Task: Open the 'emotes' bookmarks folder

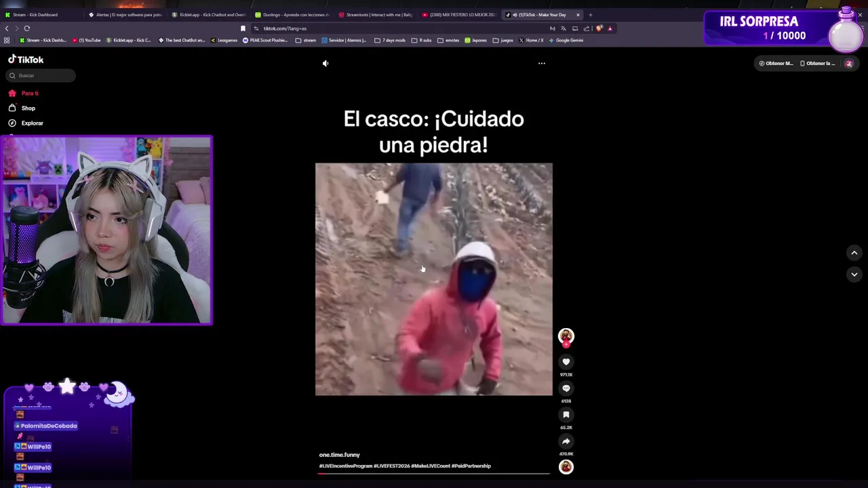Action: click(449, 40)
